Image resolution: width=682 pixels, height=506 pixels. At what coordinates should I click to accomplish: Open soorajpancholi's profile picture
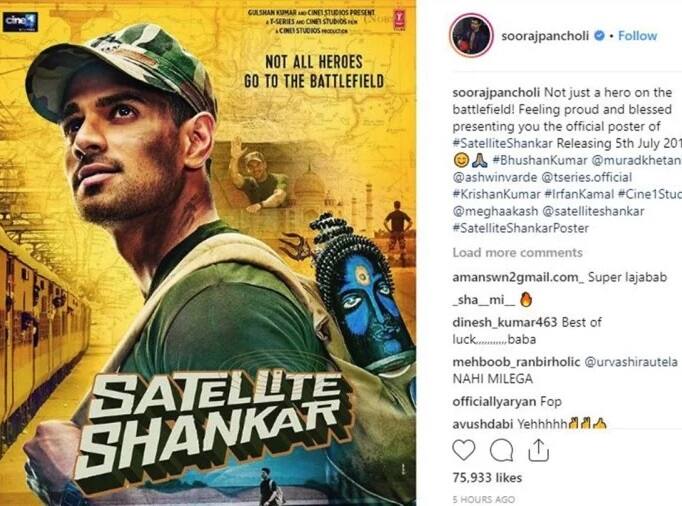[x=472, y=36]
